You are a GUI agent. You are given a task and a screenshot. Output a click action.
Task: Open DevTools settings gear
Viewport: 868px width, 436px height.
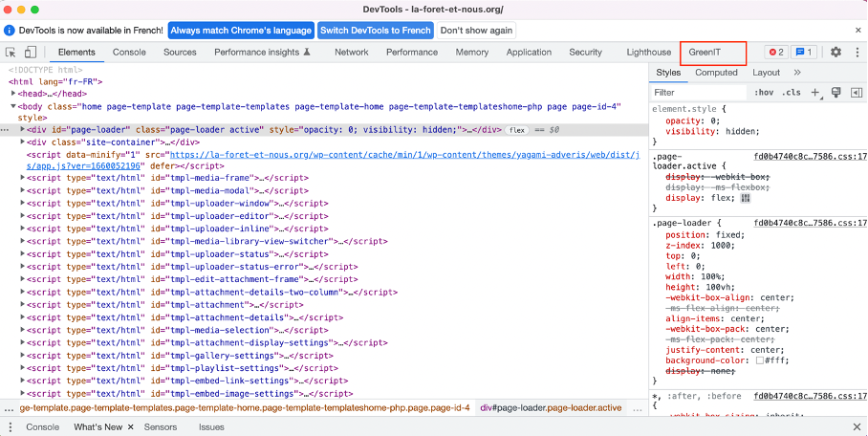point(835,52)
